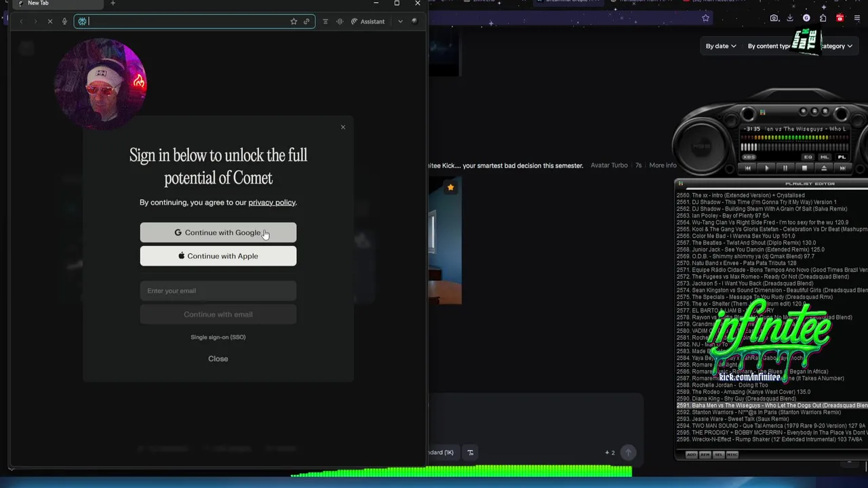Bookmark star in background browser address bar
This screenshot has height=488, width=868.
point(705,18)
